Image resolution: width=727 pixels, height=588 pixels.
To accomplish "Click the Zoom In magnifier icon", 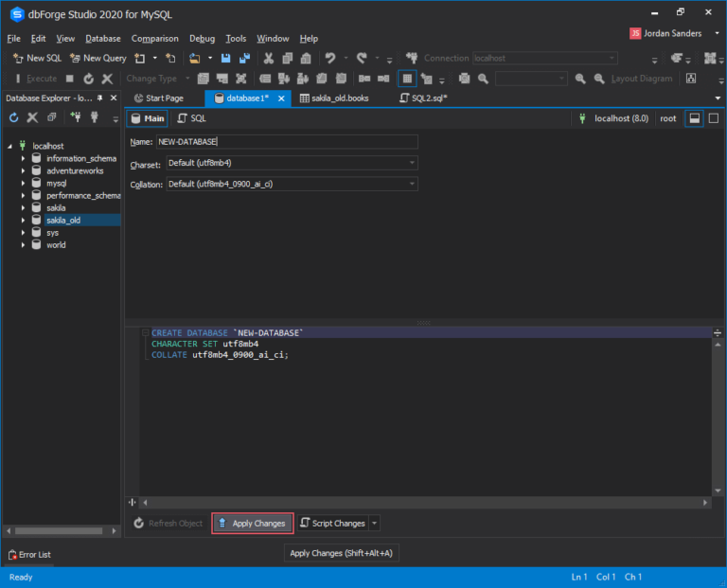I will [x=580, y=79].
